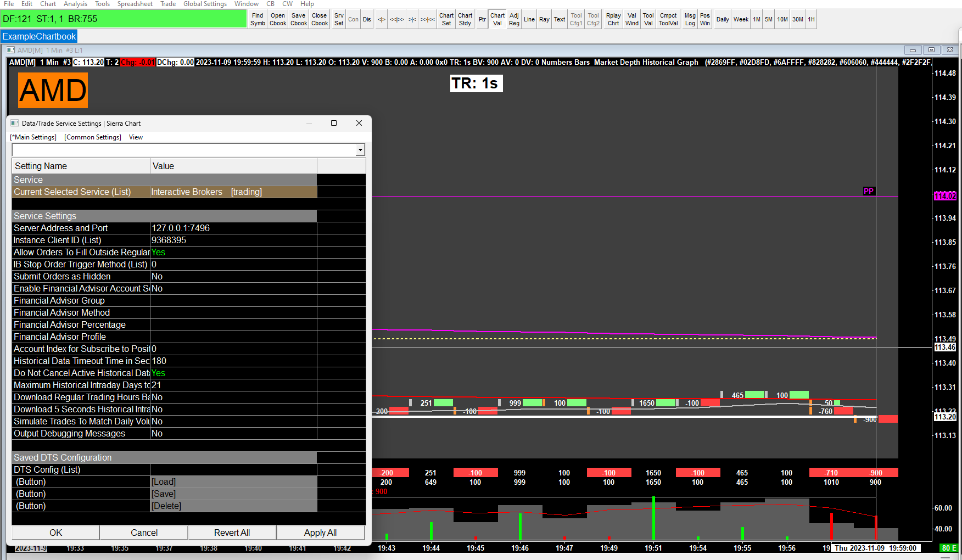Click the Rplay Chrt toolbar button
The image size is (962, 560).
[613, 19]
